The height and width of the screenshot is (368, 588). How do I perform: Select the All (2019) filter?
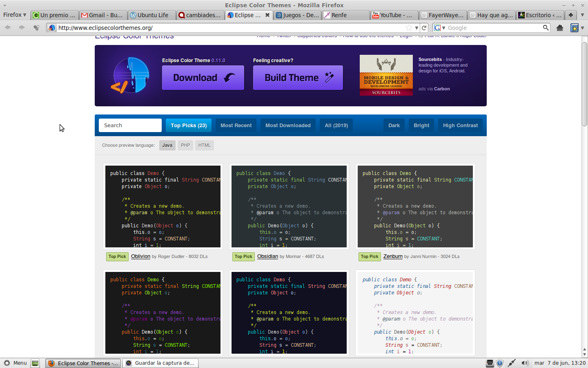tap(336, 126)
